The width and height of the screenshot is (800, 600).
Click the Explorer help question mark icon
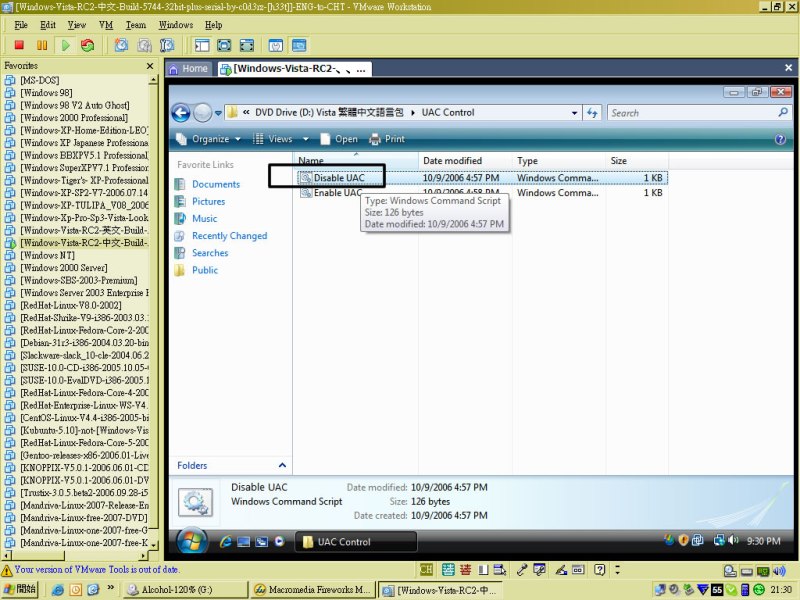tap(780, 139)
